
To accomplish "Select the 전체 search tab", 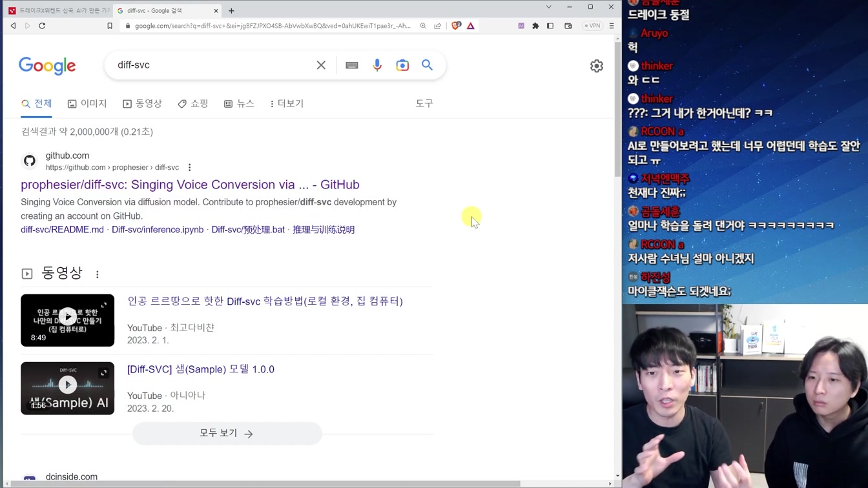I will pos(36,103).
